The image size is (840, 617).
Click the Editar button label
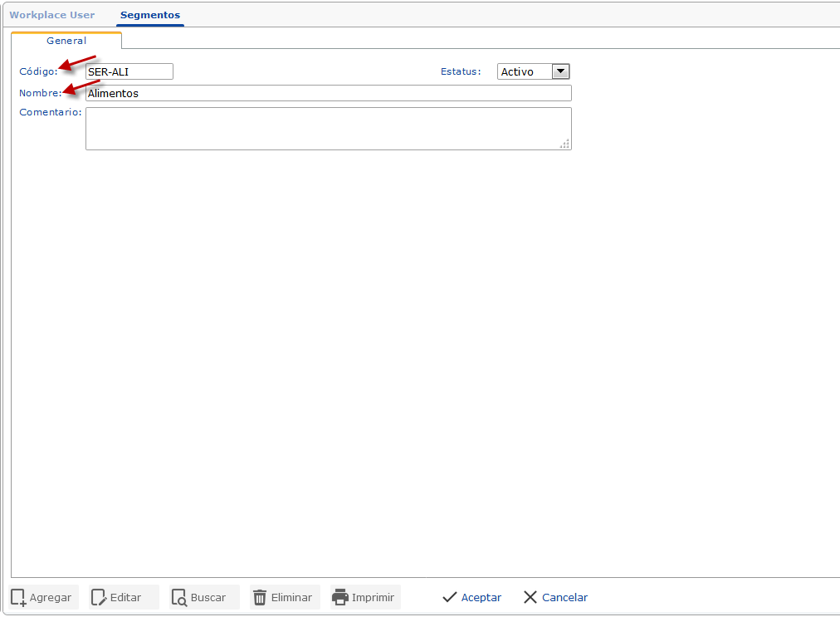click(125, 597)
